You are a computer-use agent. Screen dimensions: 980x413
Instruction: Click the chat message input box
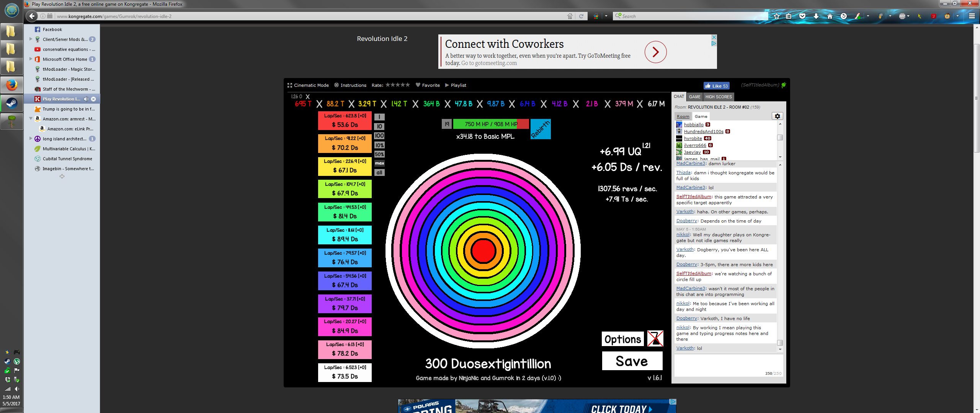(x=728, y=365)
